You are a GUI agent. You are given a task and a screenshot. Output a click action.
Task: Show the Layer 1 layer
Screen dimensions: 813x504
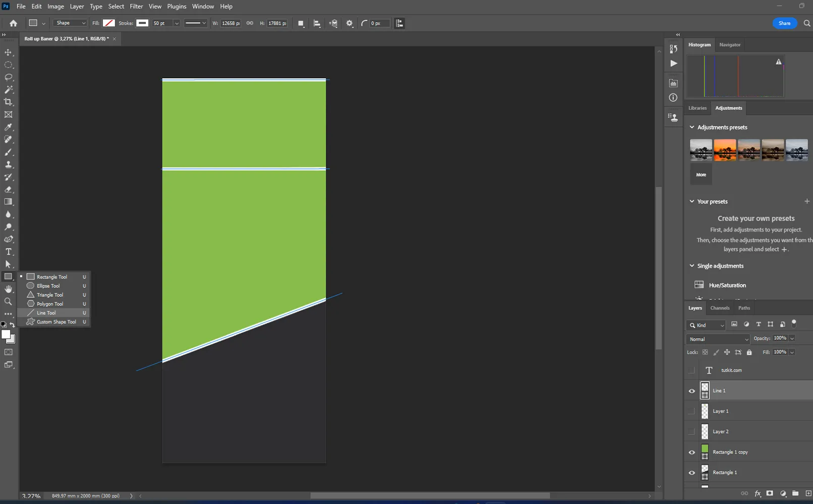(x=692, y=411)
